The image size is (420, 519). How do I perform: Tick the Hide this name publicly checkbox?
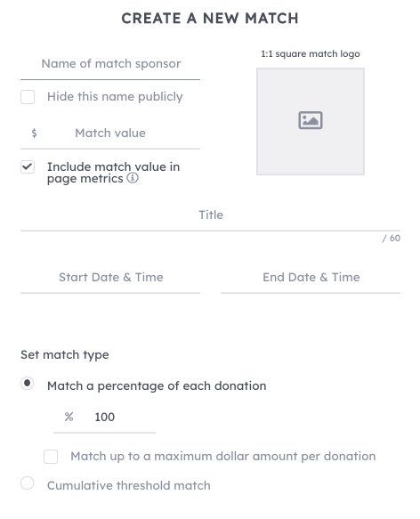tap(28, 97)
